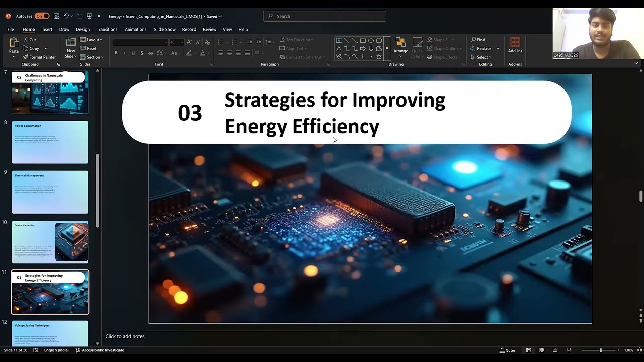The image size is (644, 362).
Task: Click the Italic formatting icon
Action: pyautogui.click(x=125, y=53)
